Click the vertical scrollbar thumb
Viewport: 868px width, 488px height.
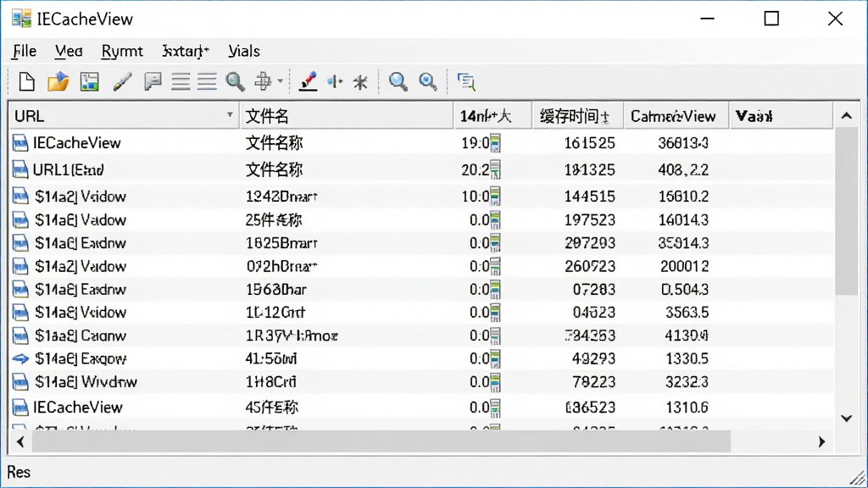847,213
